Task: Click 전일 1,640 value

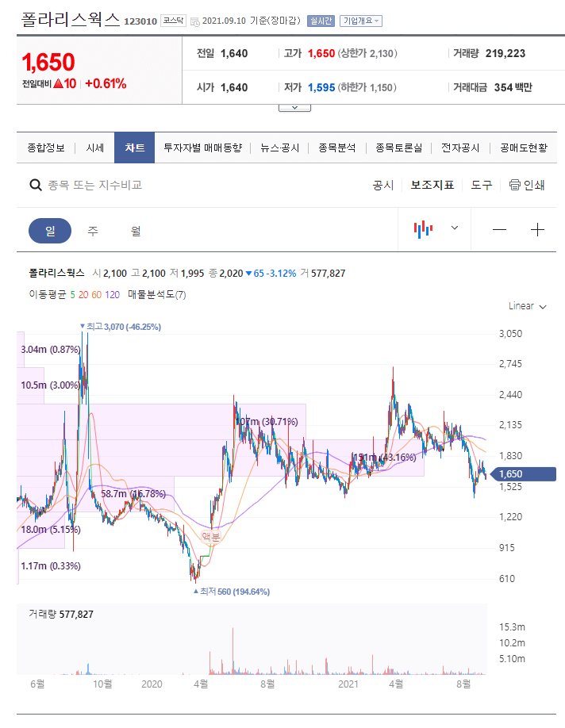Action: click(234, 53)
